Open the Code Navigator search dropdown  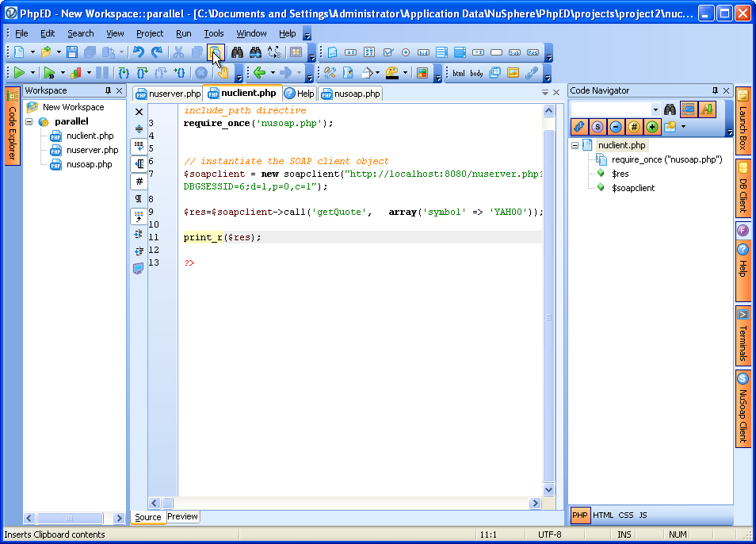click(655, 109)
